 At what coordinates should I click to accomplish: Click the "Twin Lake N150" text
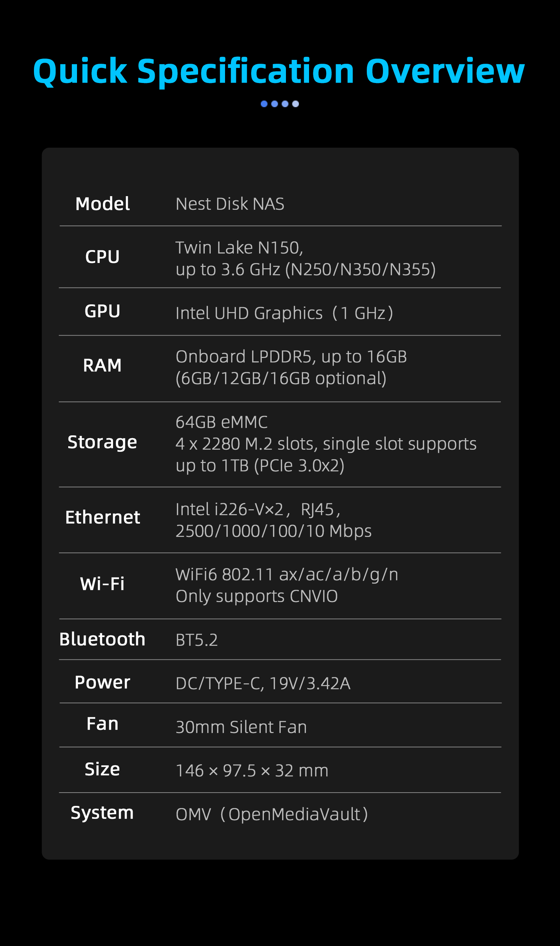pyautogui.click(x=239, y=248)
